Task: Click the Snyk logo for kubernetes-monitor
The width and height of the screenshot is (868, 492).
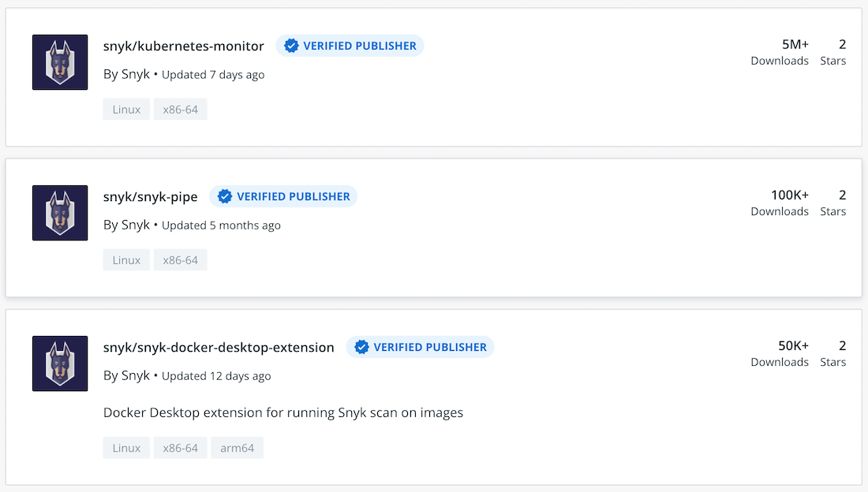Action: pos(60,62)
